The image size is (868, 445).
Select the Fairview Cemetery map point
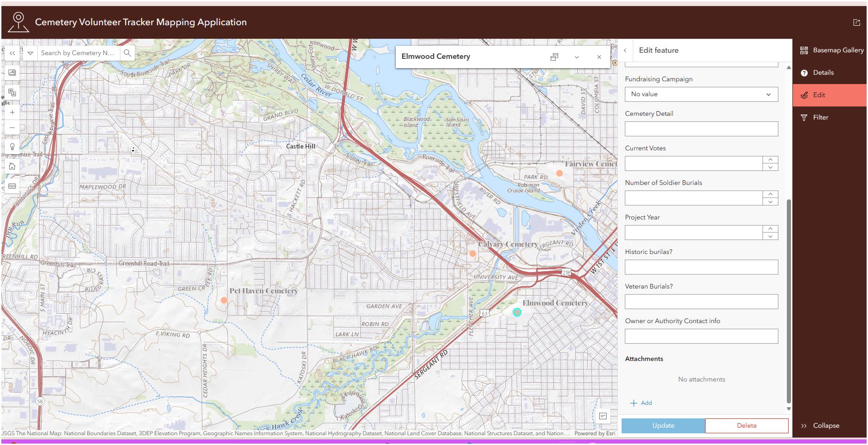(560, 173)
